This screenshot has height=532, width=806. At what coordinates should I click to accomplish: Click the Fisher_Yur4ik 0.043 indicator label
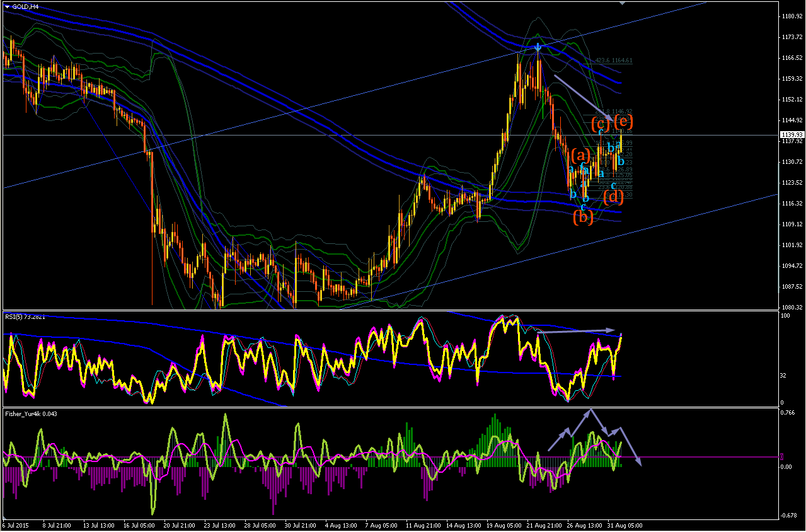pyautogui.click(x=31, y=413)
